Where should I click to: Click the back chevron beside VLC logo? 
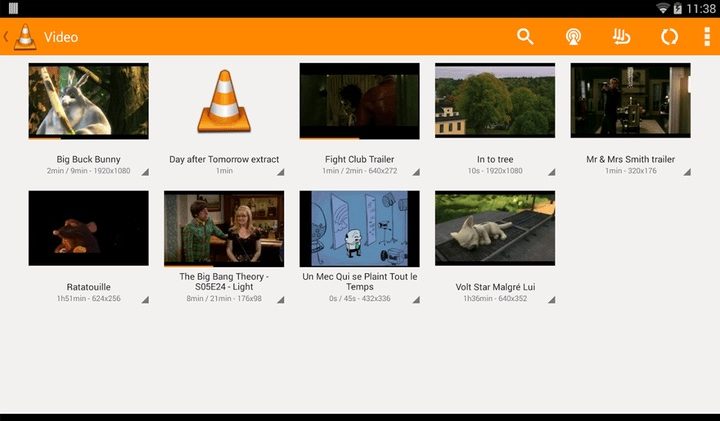click(6, 37)
